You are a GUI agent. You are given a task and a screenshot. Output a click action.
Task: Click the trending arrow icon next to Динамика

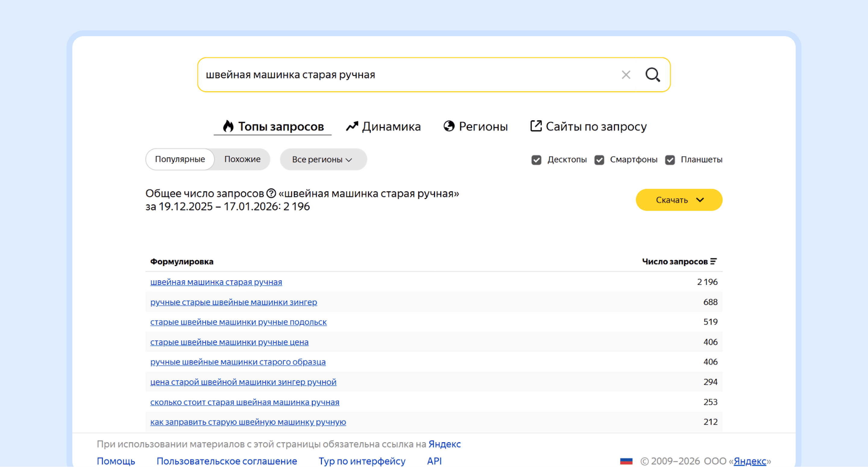[x=352, y=126]
